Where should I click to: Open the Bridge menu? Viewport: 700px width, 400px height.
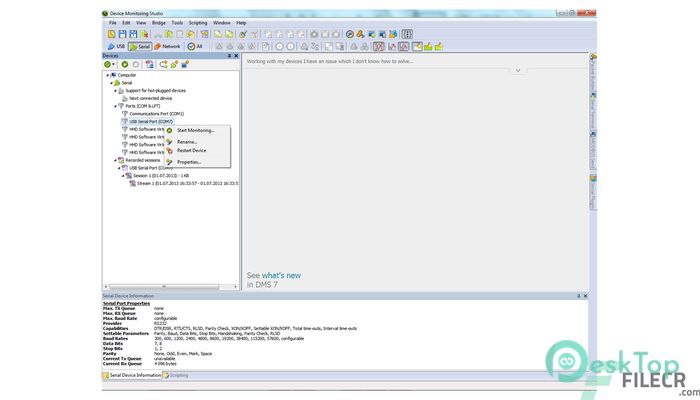[x=158, y=23]
